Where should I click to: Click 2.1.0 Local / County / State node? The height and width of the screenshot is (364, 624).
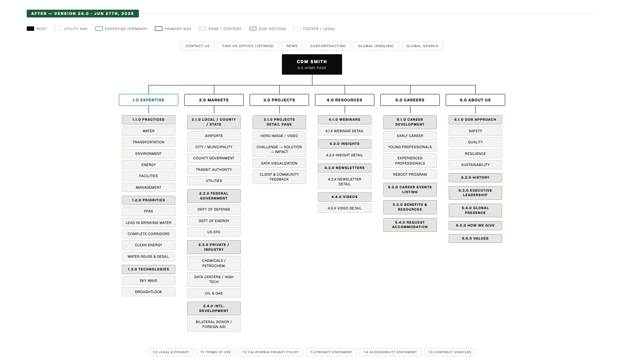click(x=214, y=122)
